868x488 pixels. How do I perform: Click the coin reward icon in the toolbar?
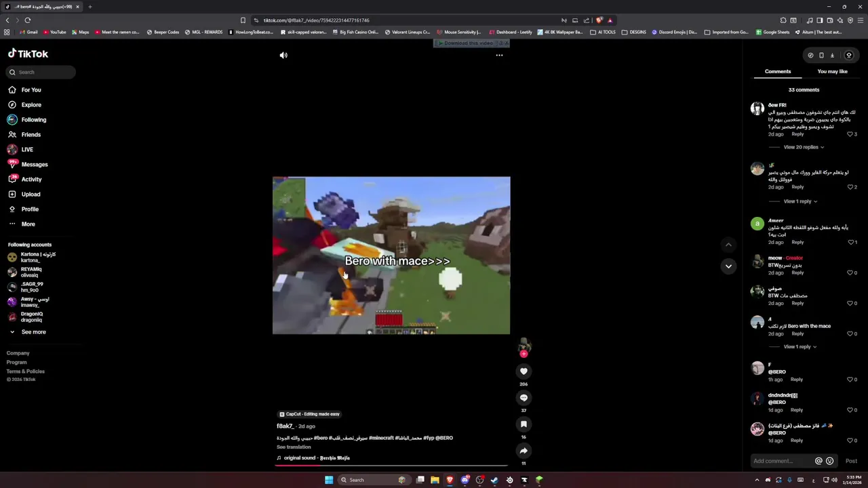848,56
